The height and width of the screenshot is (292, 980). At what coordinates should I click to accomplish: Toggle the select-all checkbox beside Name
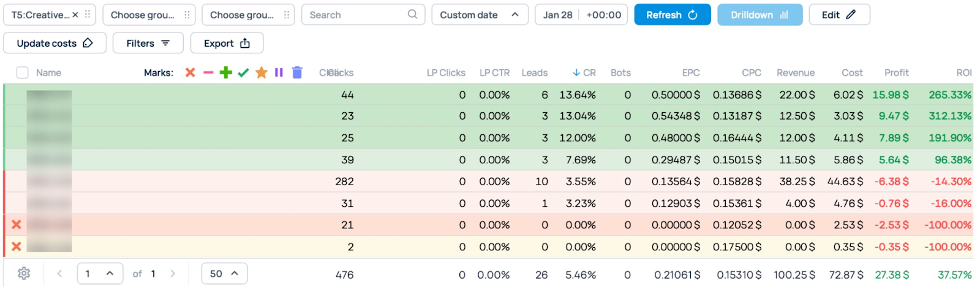(x=23, y=72)
